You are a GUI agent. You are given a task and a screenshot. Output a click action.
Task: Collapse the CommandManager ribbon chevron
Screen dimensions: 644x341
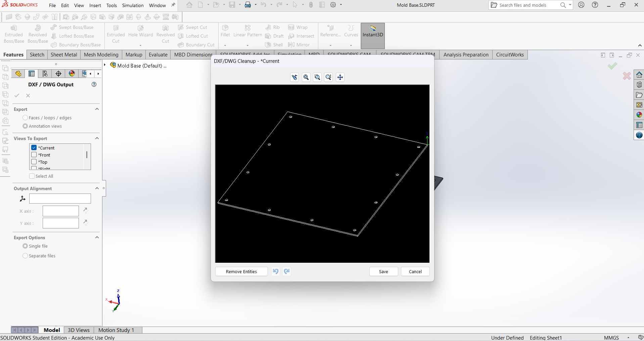click(x=640, y=45)
